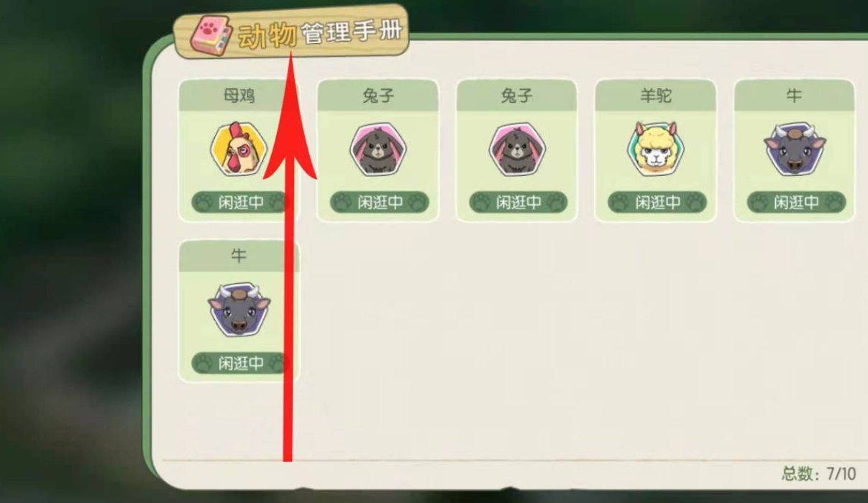This screenshot has height=503, width=868.
Task: Click the 牛 name header beside the alpaca card
Action: tap(795, 96)
